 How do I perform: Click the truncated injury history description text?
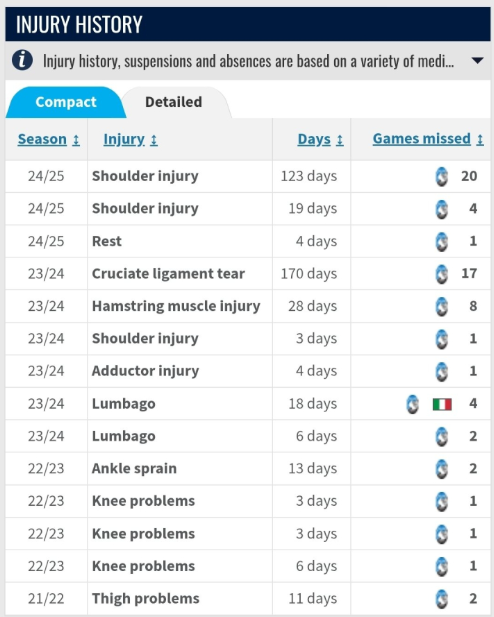pos(248,61)
